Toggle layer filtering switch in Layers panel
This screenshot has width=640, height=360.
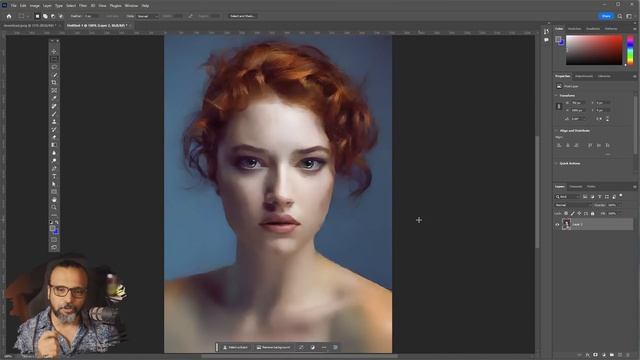pos(621,196)
